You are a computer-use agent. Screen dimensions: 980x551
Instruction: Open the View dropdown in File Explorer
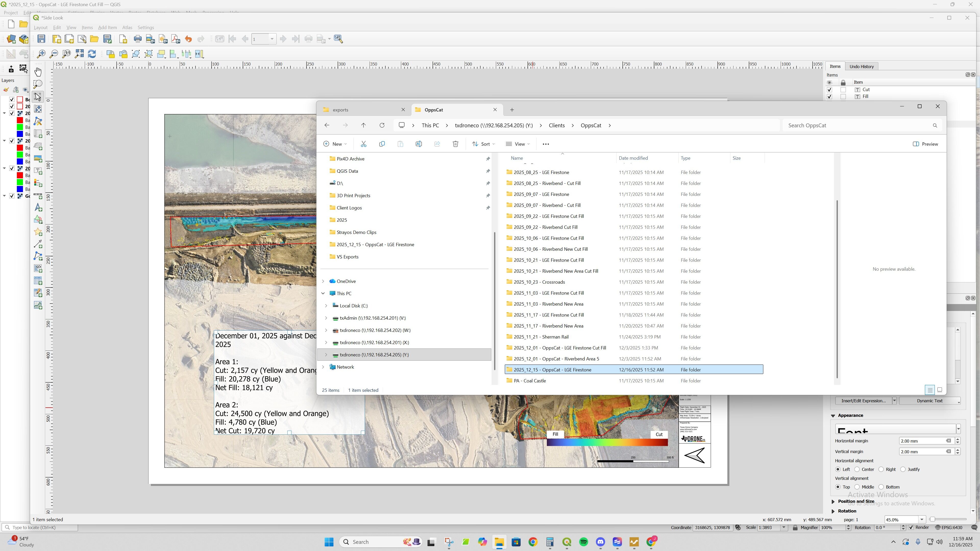(517, 144)
